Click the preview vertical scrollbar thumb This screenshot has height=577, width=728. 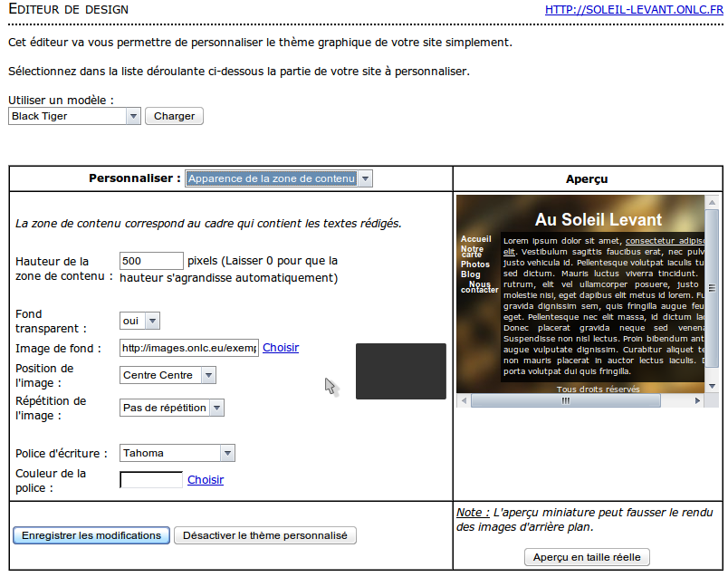click(712, 288)
